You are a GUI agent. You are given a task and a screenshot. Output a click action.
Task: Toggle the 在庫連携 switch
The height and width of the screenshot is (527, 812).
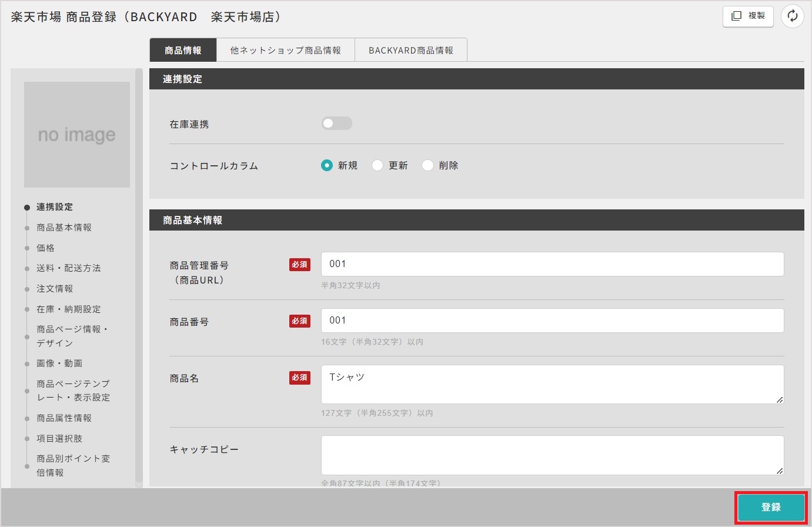[x=337, y=124]
